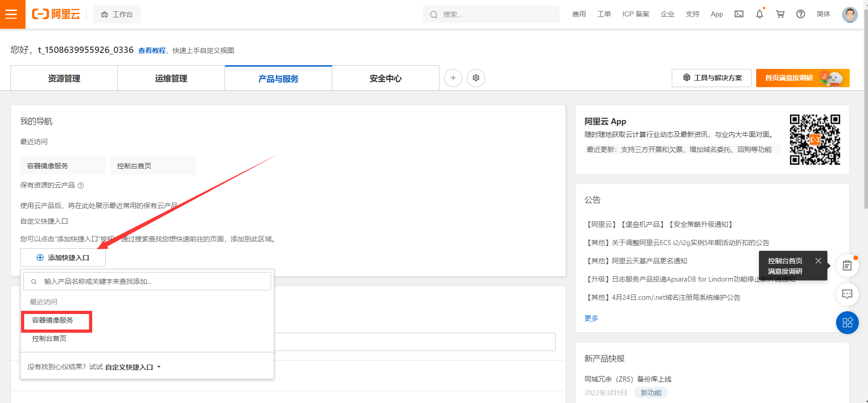
Task: Click the Aliyun logo
Action: coord(56,14)
